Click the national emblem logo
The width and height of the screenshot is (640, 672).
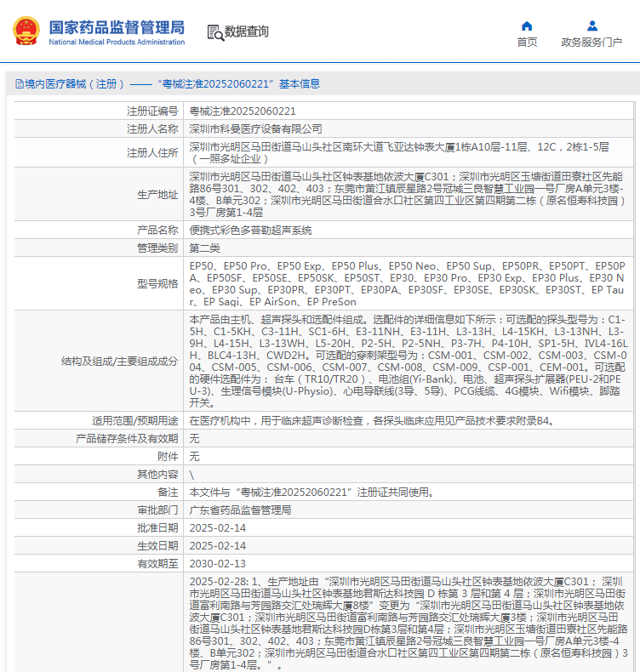[x=26, y=31]
